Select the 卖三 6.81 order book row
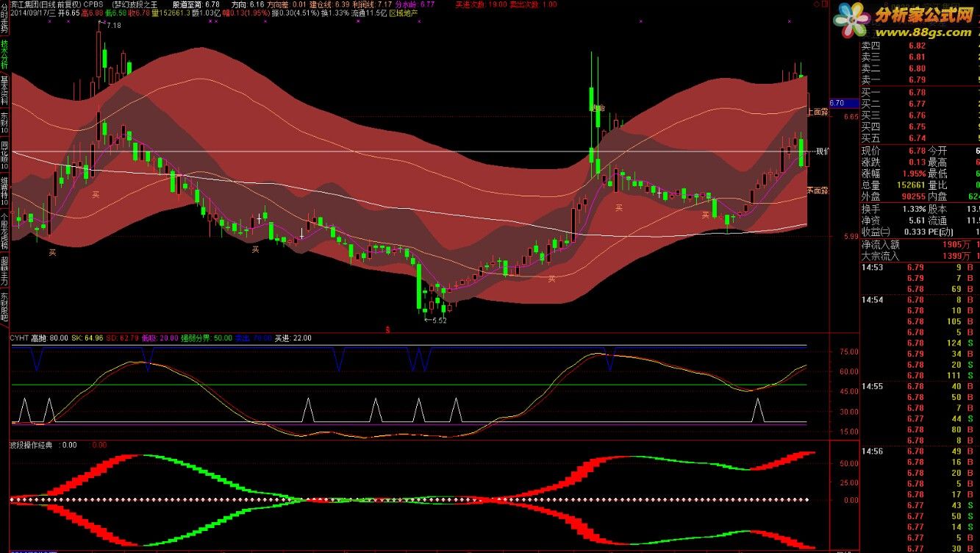The height and width of the screenshot is (553, 980). (920, 57)
